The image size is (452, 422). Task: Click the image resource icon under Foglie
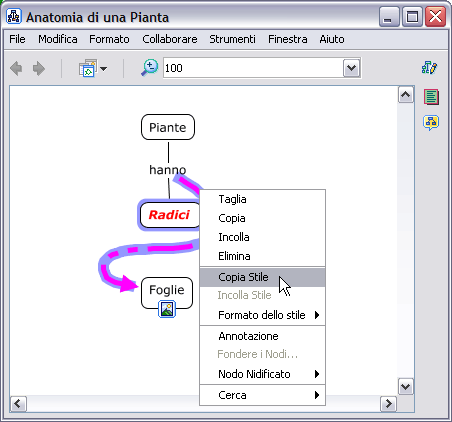coord(167,309)
